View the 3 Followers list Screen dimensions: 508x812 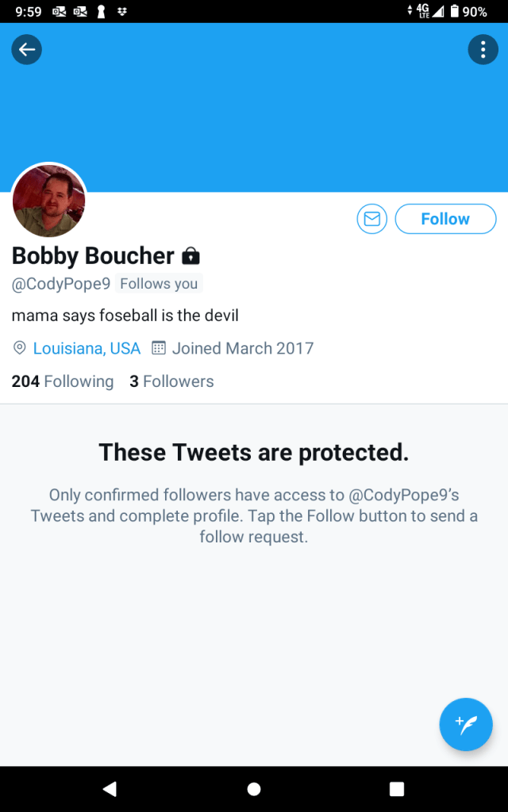[171, 381]
